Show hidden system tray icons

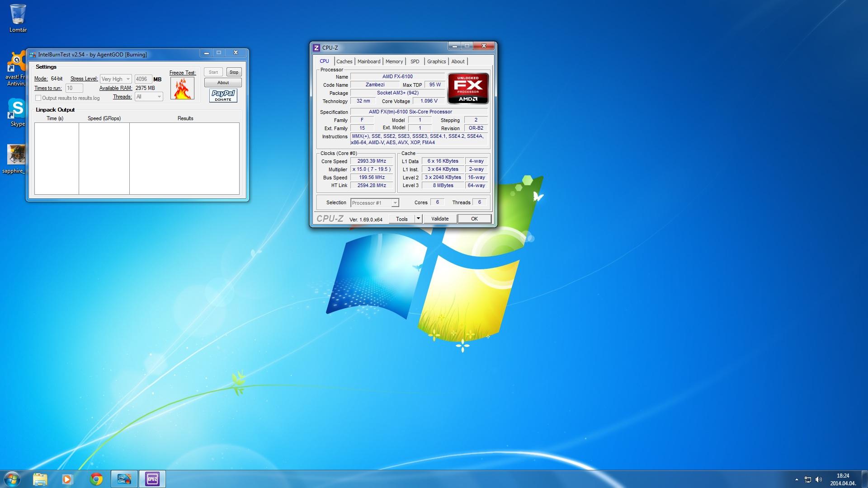[796, 479]
